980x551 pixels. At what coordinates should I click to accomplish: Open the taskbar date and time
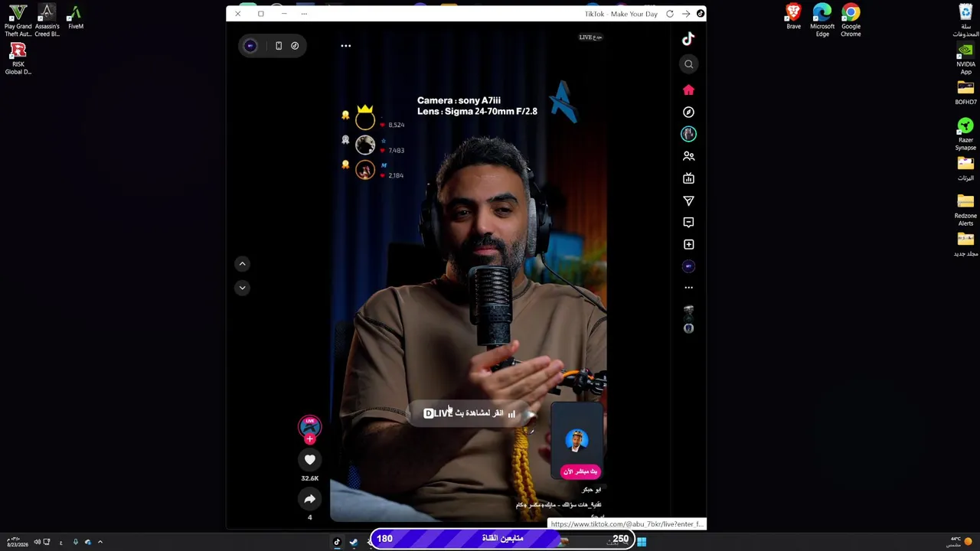click(x=17, y=542)
